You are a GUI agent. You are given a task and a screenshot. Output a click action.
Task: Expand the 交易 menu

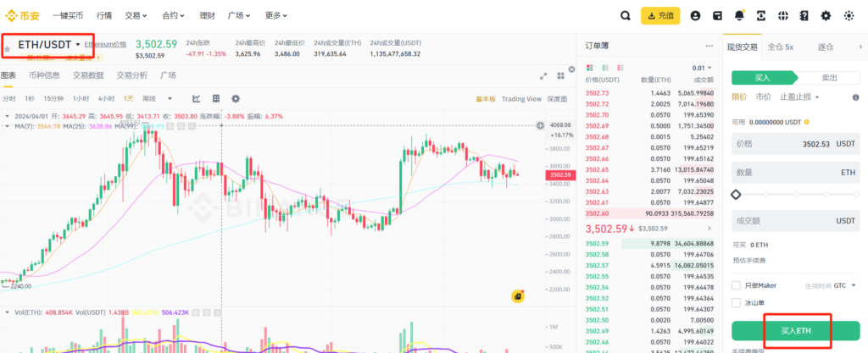(136, 16)
